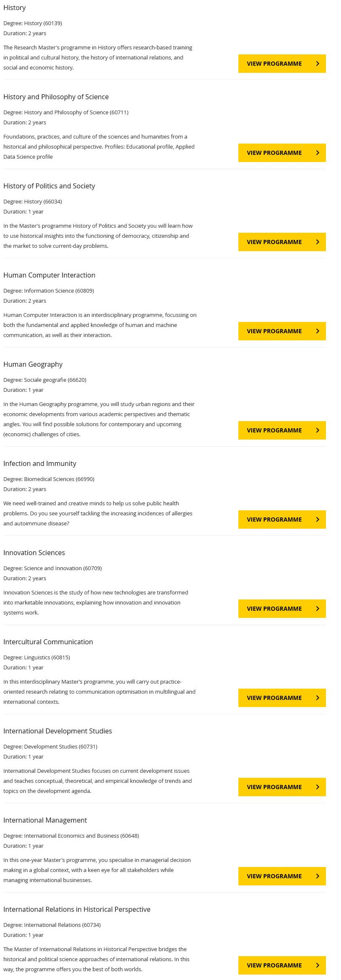341x980 pixels.
Task: View the History of Politics and Society programme
Action: pyautogui.click(x=282, y=242)
